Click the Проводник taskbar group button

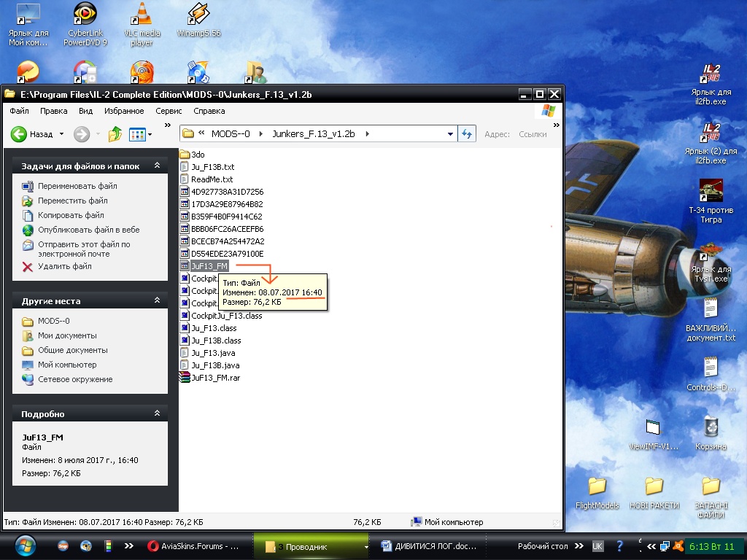(x=311, y=546)
